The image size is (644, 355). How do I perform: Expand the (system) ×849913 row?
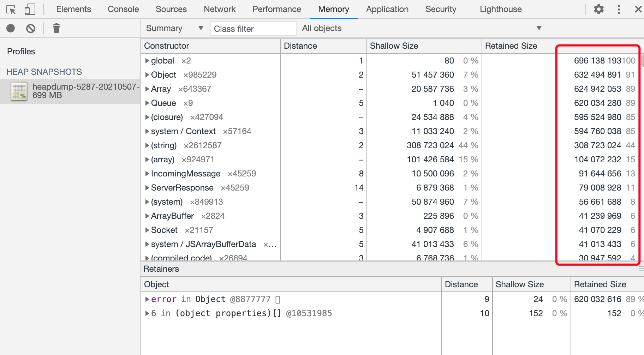click(x=147, y=202)
